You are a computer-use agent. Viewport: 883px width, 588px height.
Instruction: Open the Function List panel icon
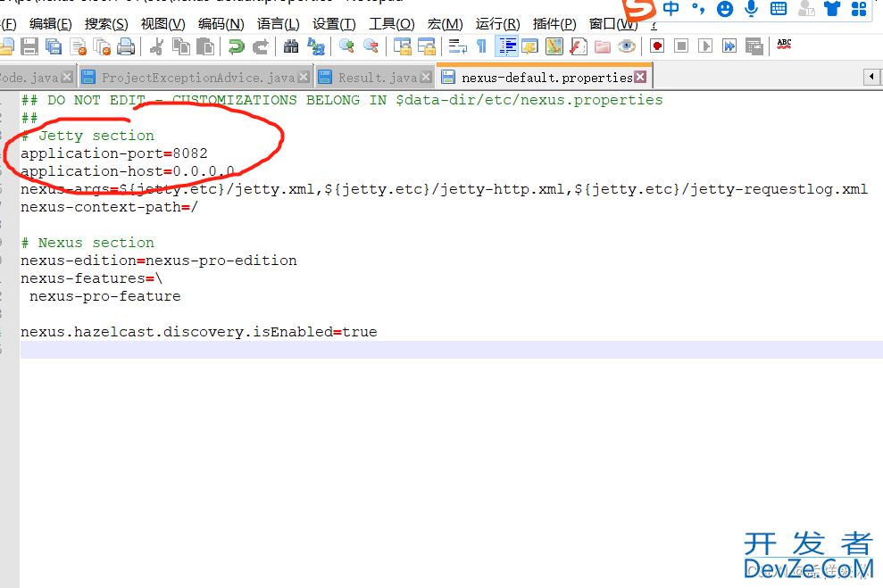click(x=579, y=46)
